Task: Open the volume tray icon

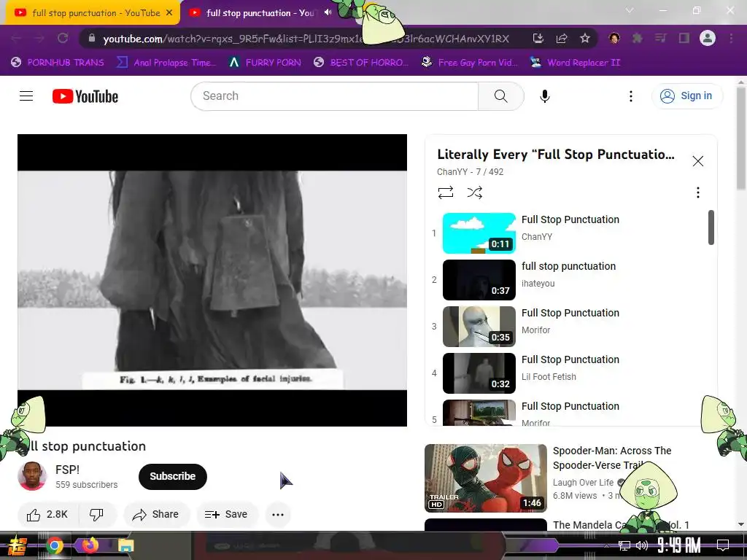Action: [x=642, y=545]
